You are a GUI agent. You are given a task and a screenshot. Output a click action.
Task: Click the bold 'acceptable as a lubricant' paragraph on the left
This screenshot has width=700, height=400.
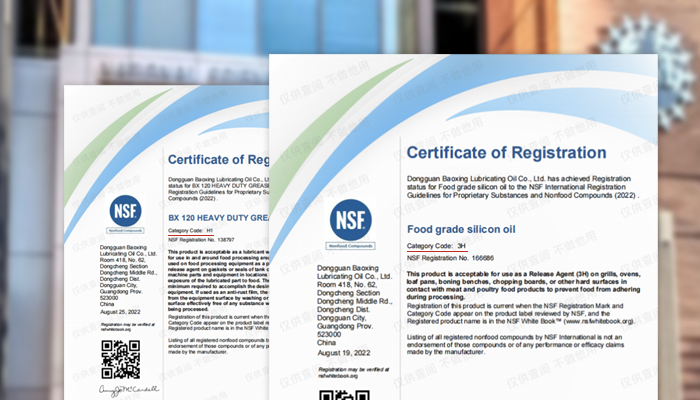pos(218,280)
